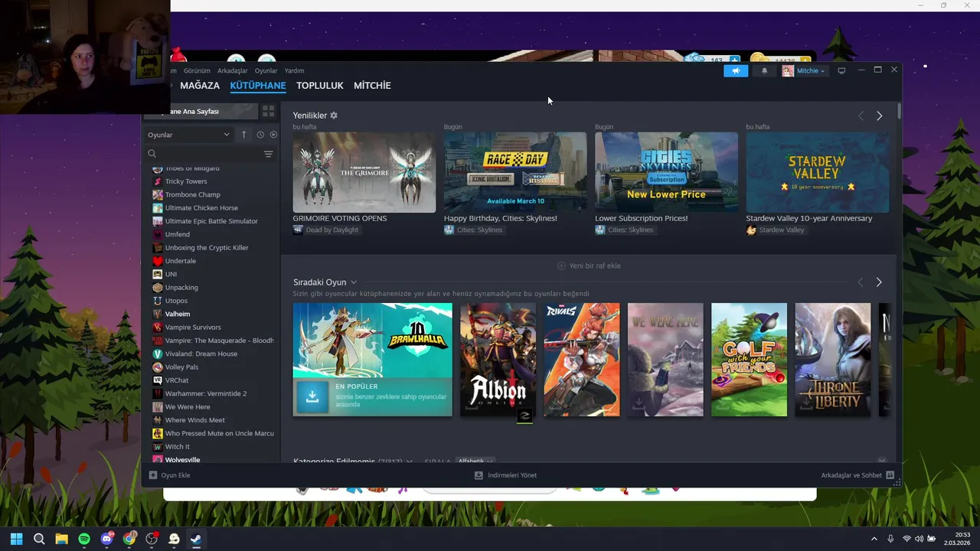Click the library game search field
The height and width of the screenshot is (551, 980).
pyautogui.click(x=203, y=154)
